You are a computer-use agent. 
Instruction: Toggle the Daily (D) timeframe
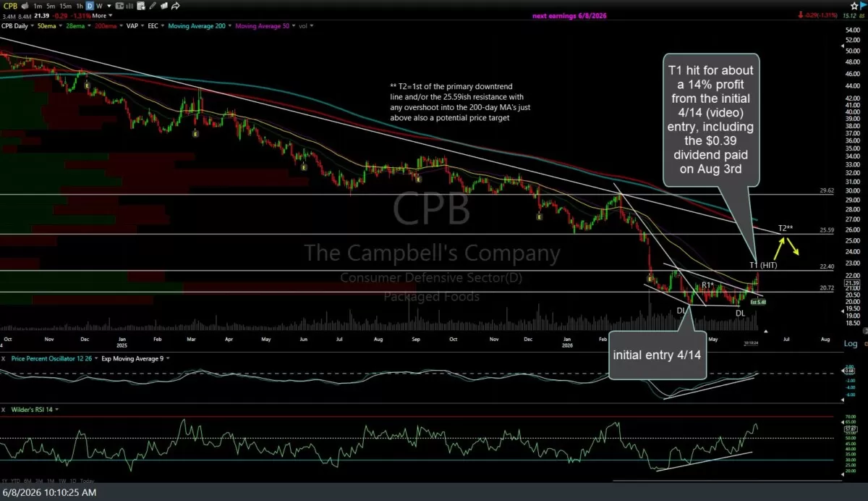pos(90,6)
